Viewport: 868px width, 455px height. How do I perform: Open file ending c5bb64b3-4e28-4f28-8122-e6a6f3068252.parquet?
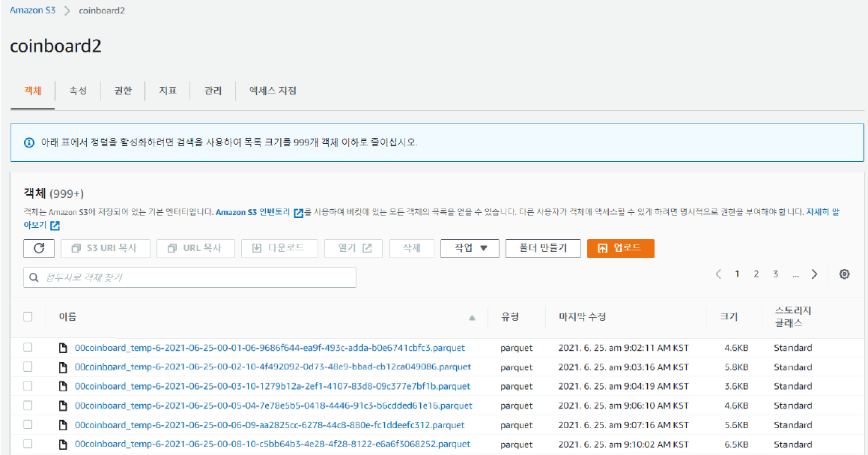tap(273, 444)
